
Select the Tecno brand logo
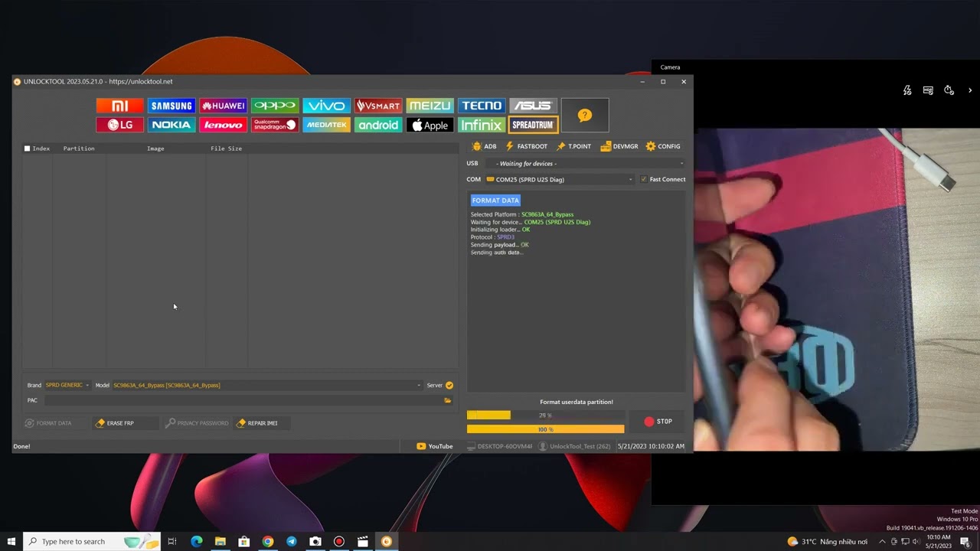click(x=482, y=106)
